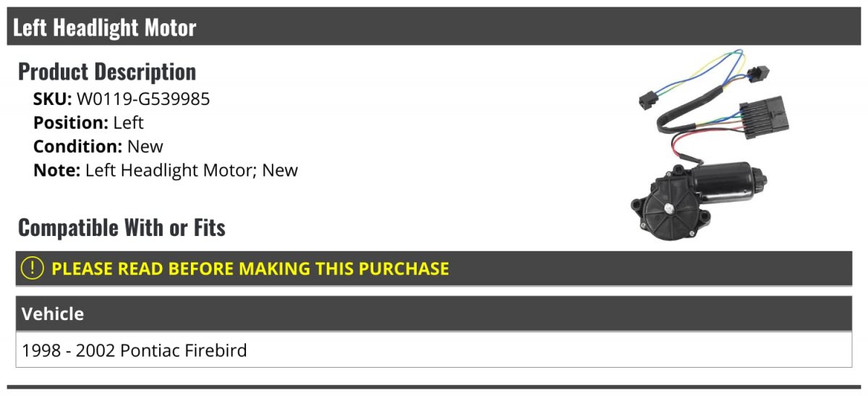Click the Condition label

[77, 147]
